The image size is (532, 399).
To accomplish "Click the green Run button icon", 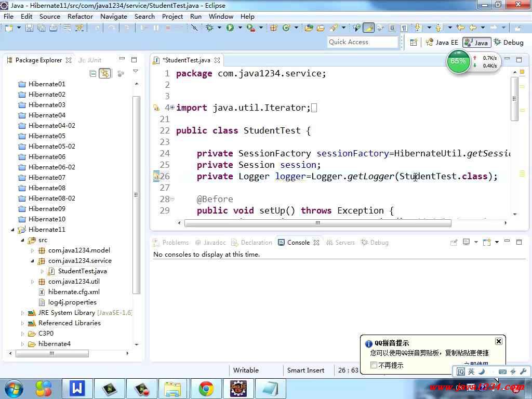I will click(x=230, y=28).
